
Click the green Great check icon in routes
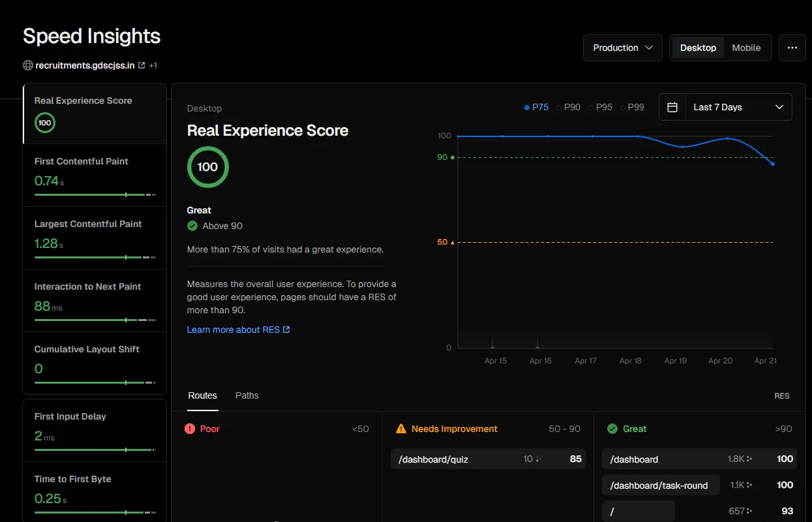click(612, 429)
